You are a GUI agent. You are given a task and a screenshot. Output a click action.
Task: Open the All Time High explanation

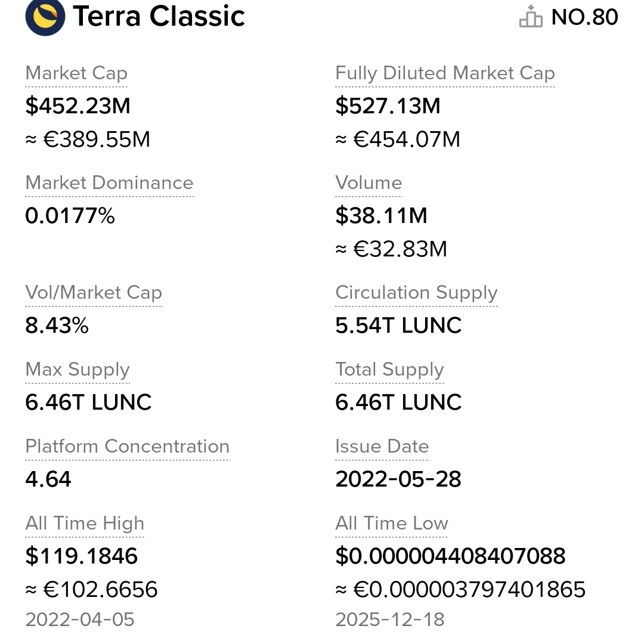click(85, 524)
